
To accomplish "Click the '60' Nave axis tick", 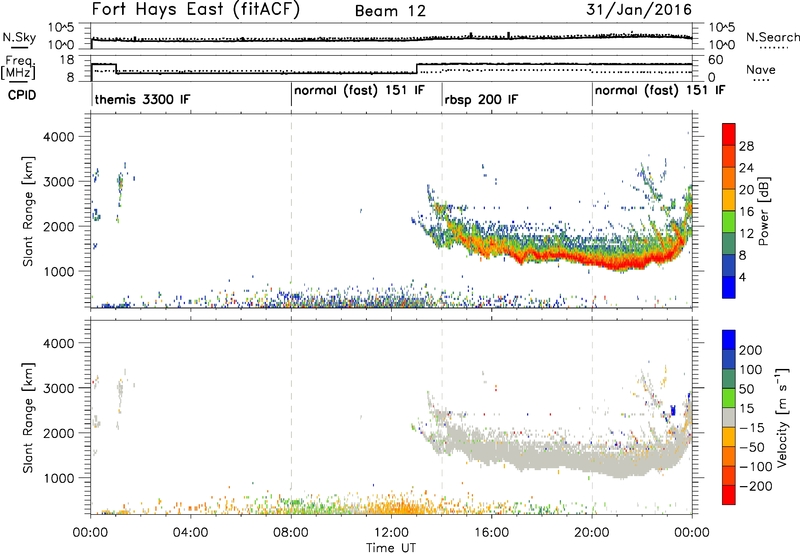I will point(716,60).
